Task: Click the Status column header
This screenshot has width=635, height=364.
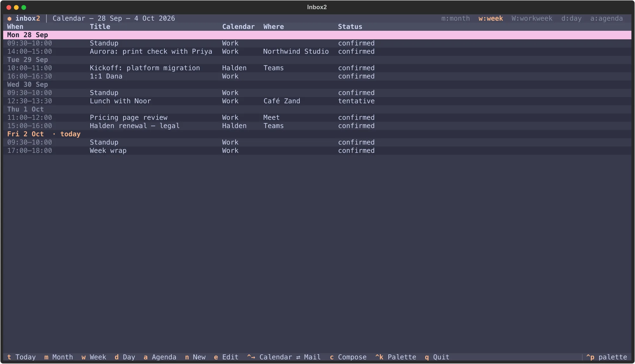Action: pos(350,27)
